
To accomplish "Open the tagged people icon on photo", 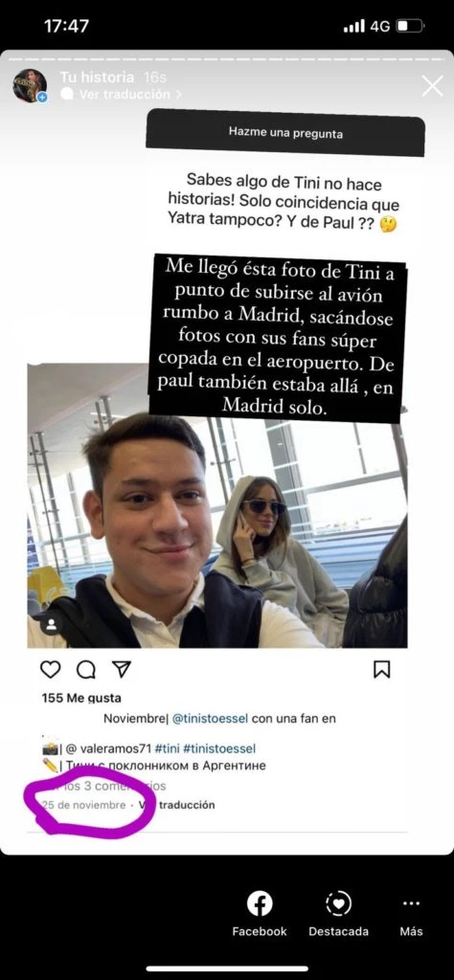I will pyautogui.click(x=52, y=623).
